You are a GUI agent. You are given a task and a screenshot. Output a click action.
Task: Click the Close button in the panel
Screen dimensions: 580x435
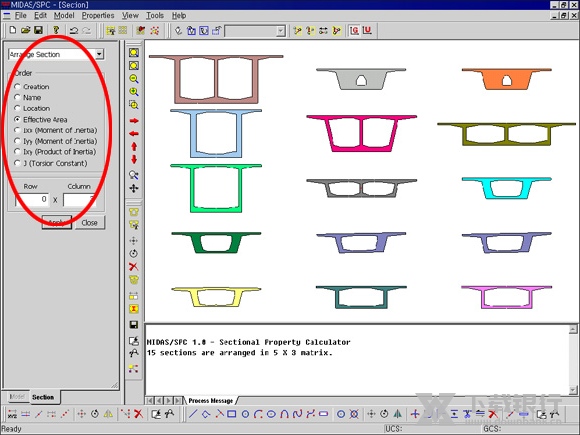pos(90,223)
